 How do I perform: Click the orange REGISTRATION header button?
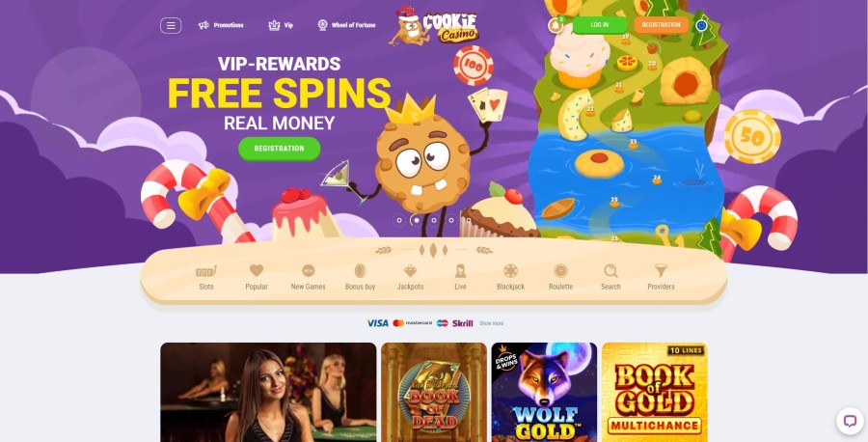point(661,25)
